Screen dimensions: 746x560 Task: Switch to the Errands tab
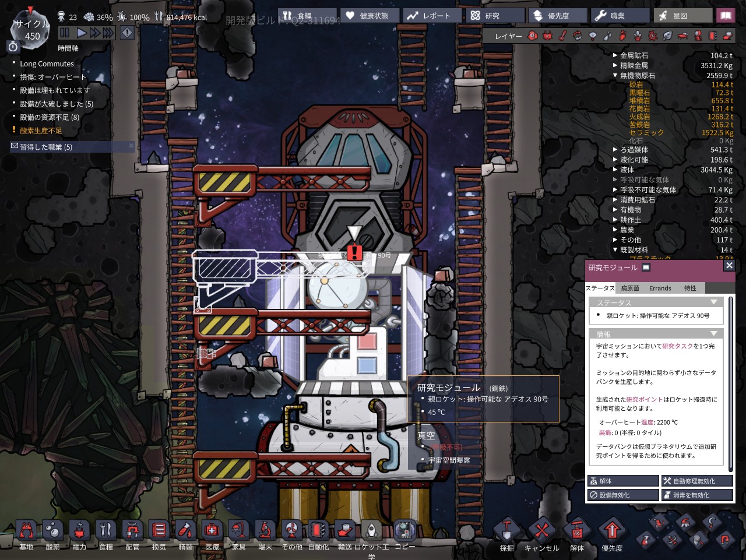pos(660,288)
